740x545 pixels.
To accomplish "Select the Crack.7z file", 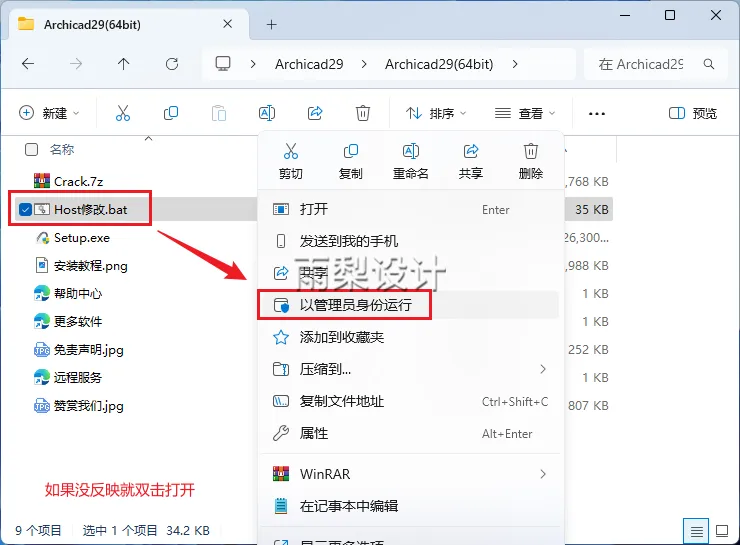I will tap(78, 181).
